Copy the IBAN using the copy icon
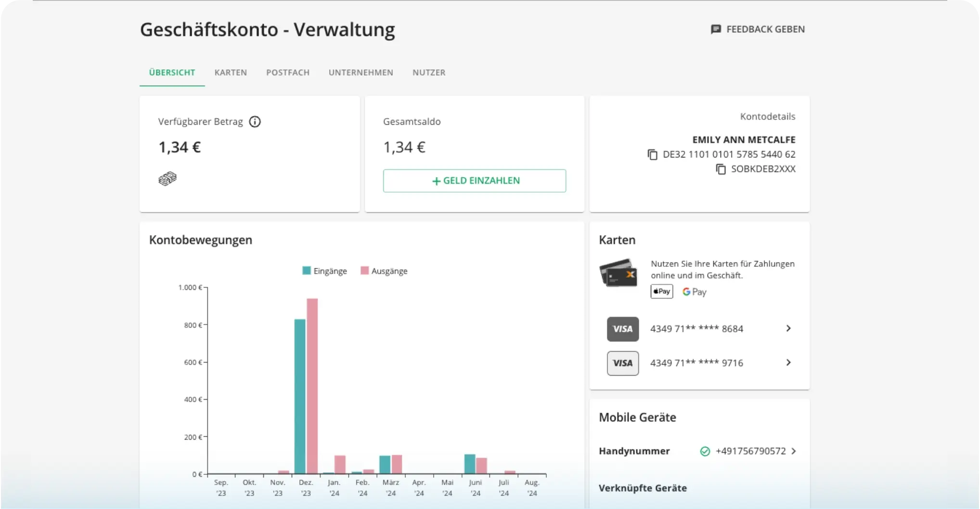 (x=652, y=154)
